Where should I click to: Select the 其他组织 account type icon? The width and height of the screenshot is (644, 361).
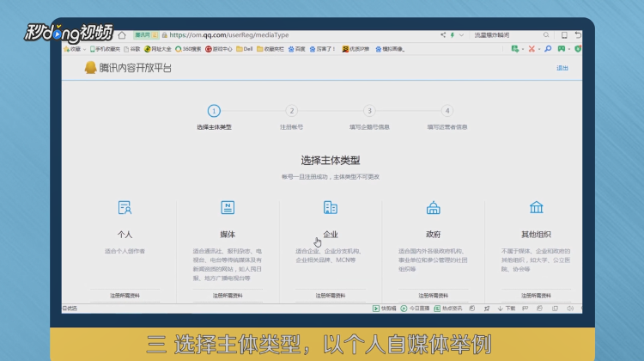point(536,208)
